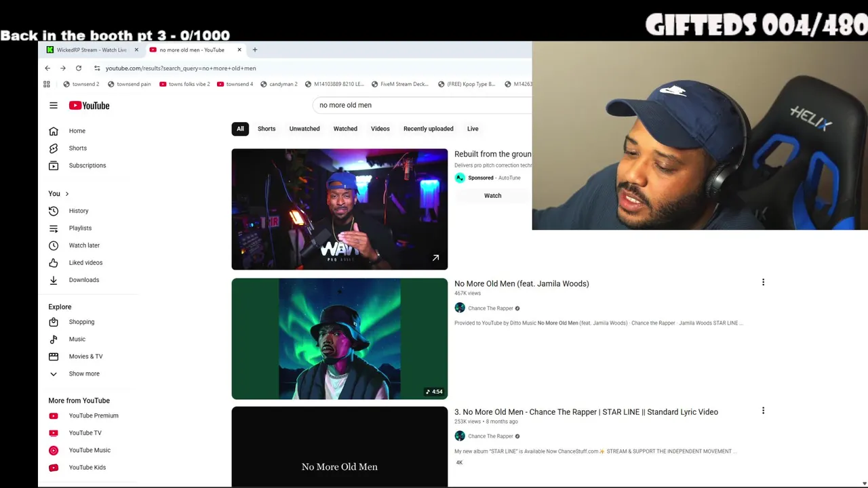Open the townsend pain bookmark
Viewport: 868px width, 488px height.
tap(130, 84)
